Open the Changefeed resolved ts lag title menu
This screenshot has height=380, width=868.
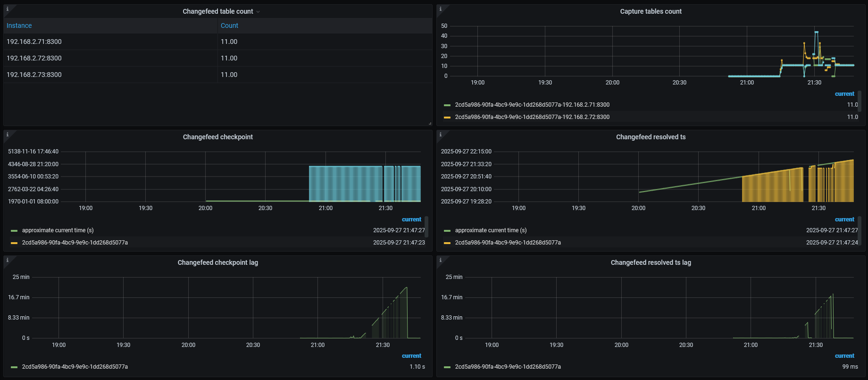[651, 262]
